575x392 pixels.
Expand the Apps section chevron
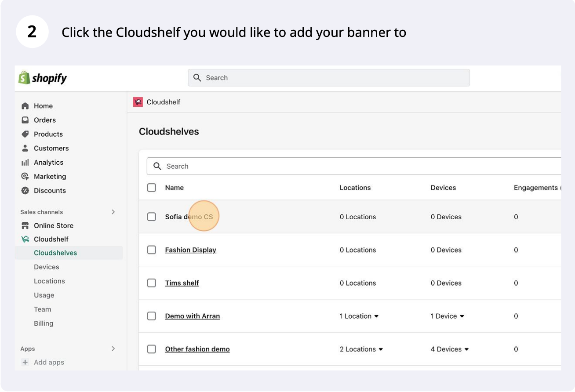click(x=113, y=348)
